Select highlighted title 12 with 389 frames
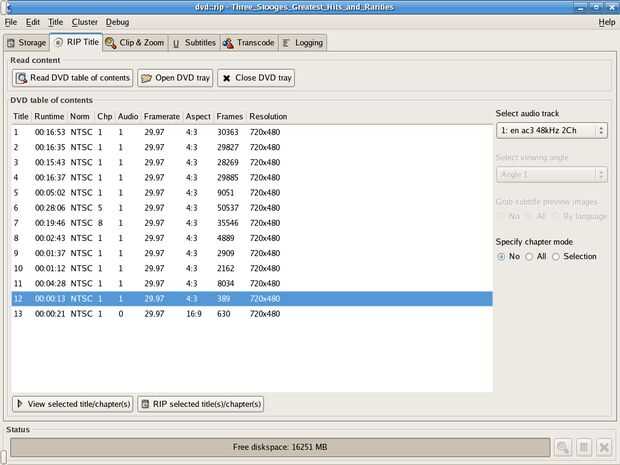Screen dimensions: 620x465 coord(252,299)
